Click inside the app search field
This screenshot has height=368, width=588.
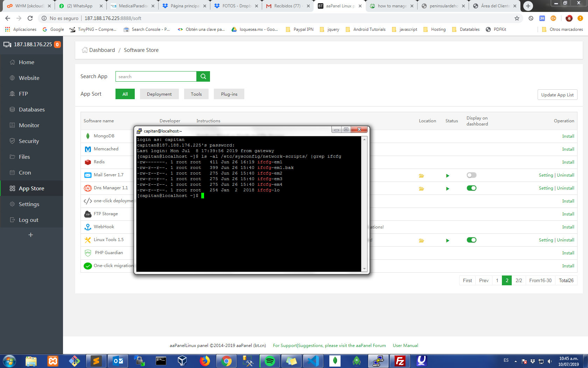pyautogui.click(x=156, y=76)
